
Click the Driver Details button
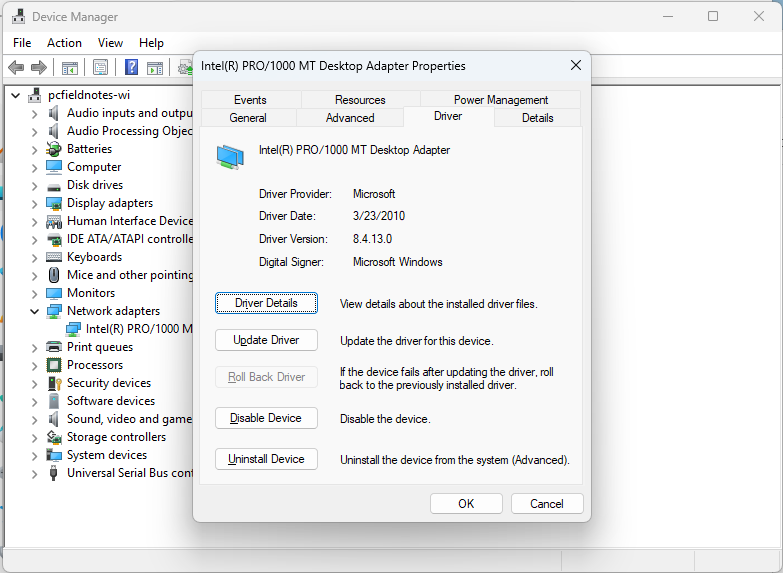(x=266, y=303)
